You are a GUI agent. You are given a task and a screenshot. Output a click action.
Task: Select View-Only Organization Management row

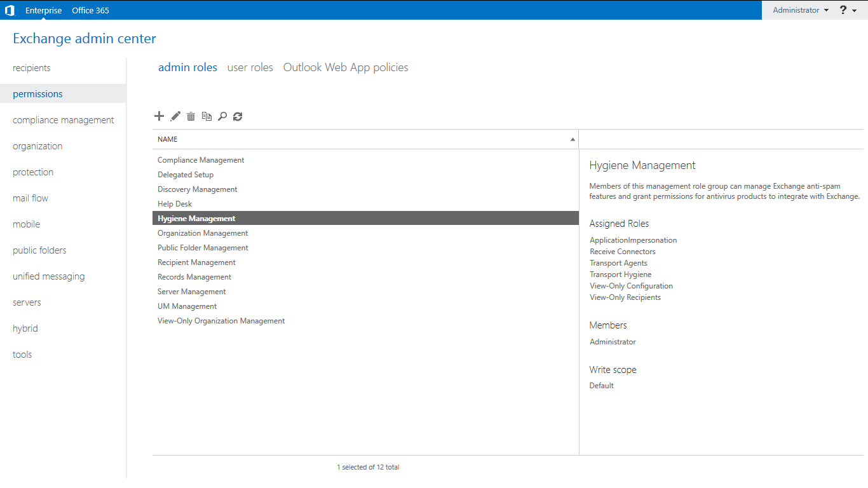tap(221, 321)
